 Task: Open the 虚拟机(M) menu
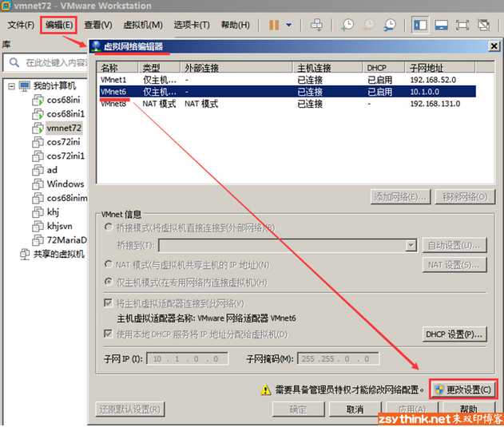point(143,25)
